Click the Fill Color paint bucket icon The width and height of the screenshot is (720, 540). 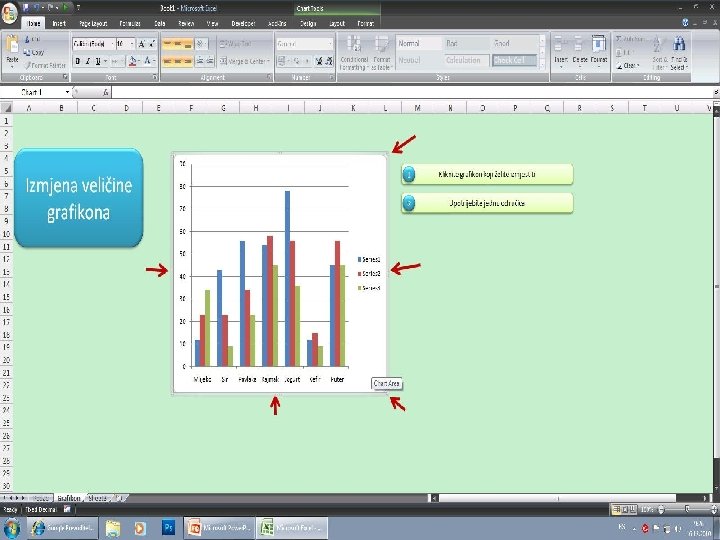click(133, 61)
